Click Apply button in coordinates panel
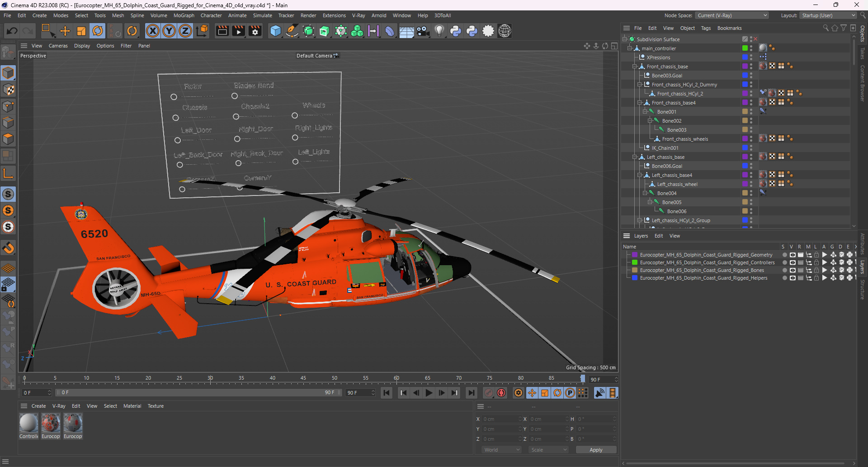868x467 pixels. click(596, 450)
